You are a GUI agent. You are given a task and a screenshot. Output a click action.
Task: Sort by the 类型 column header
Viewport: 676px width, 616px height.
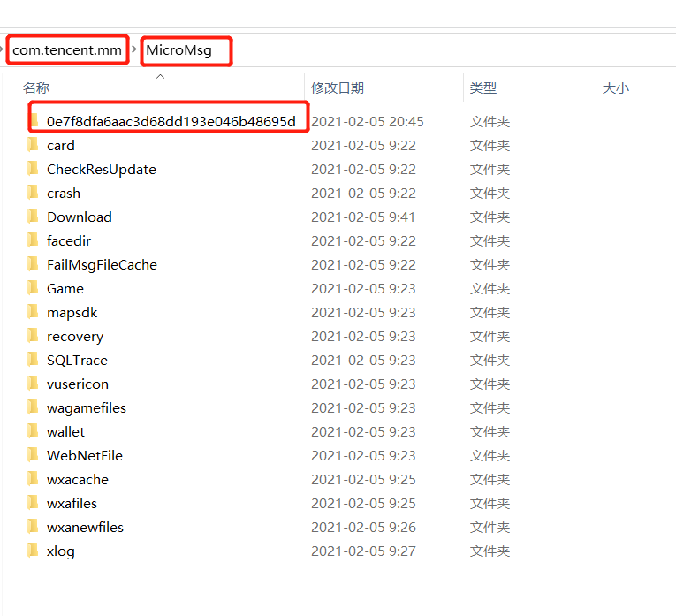pos(482,87)
